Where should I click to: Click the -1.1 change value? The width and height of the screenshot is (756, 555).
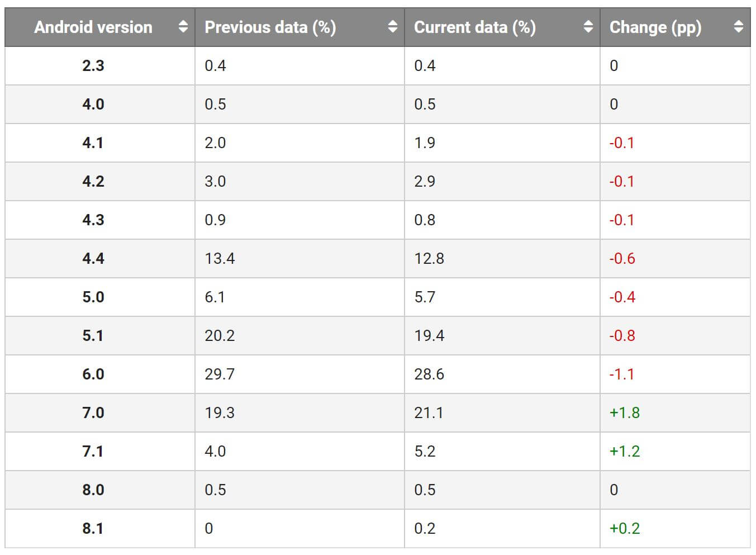coord(622,374)
